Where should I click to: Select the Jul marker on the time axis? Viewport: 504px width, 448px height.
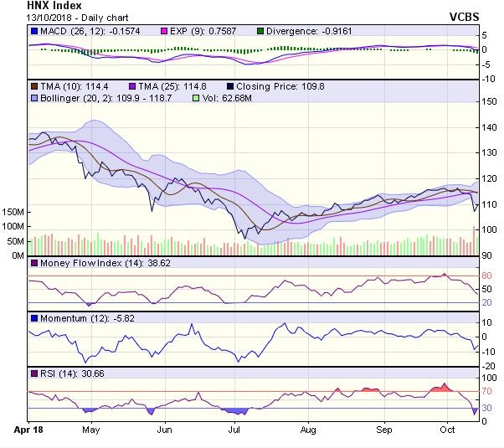point(235,428)
